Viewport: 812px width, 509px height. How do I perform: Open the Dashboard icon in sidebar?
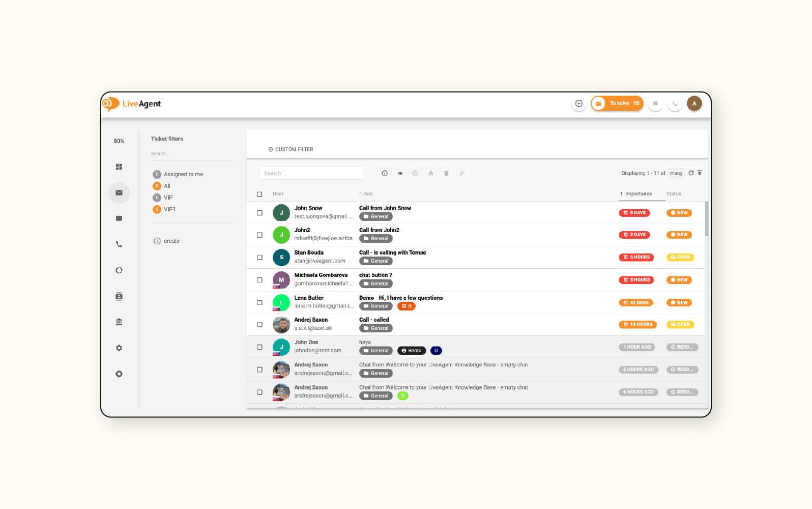119,167
